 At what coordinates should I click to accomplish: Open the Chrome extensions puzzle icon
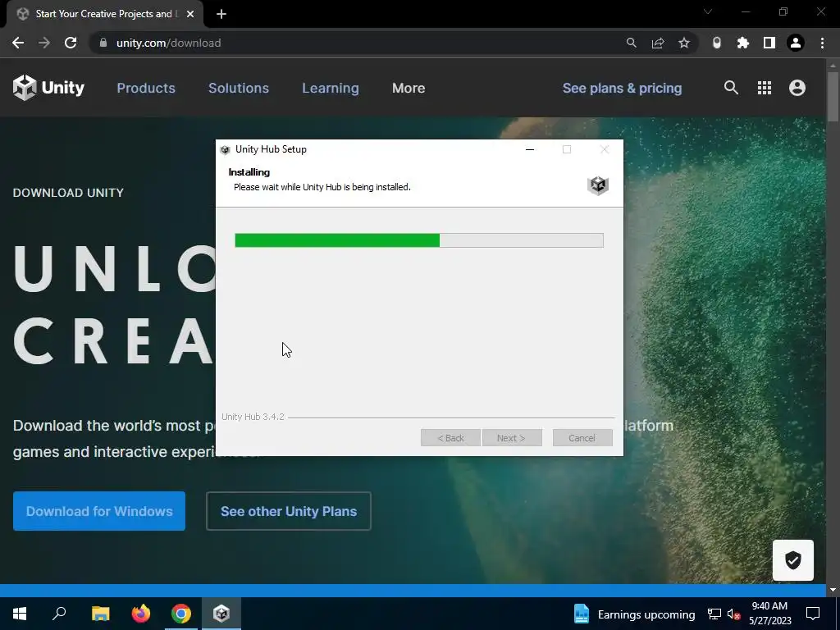click(743, 43)
